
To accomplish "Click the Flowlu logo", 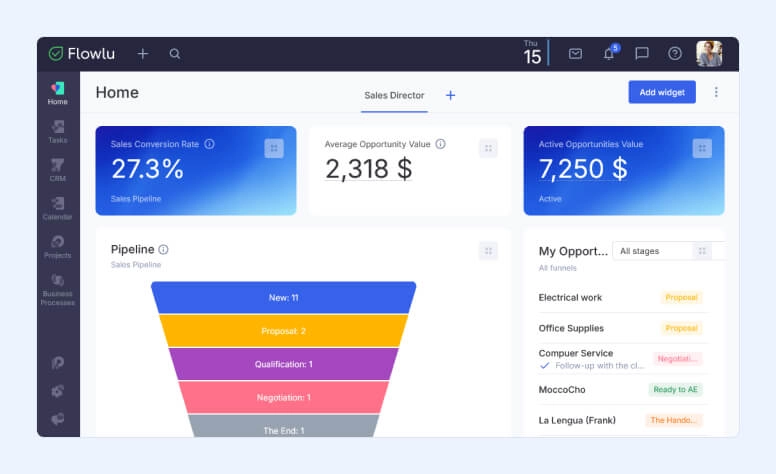I will coord(82,53).
